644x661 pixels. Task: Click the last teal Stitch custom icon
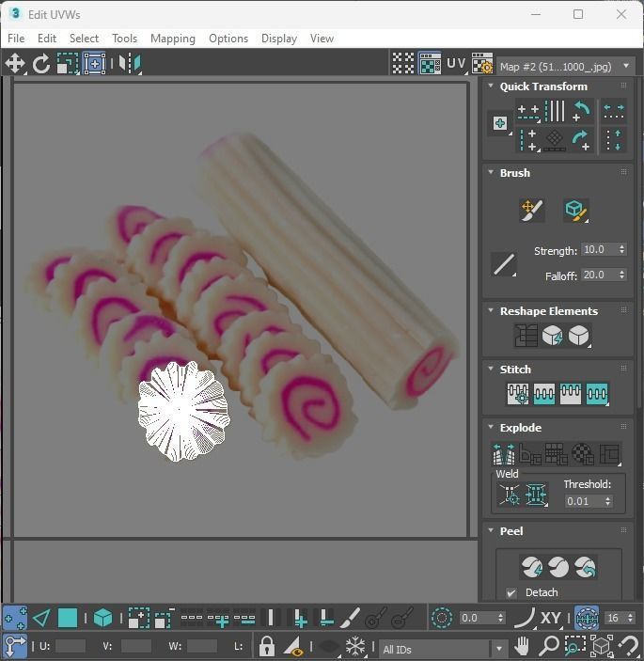pos(597,394)
